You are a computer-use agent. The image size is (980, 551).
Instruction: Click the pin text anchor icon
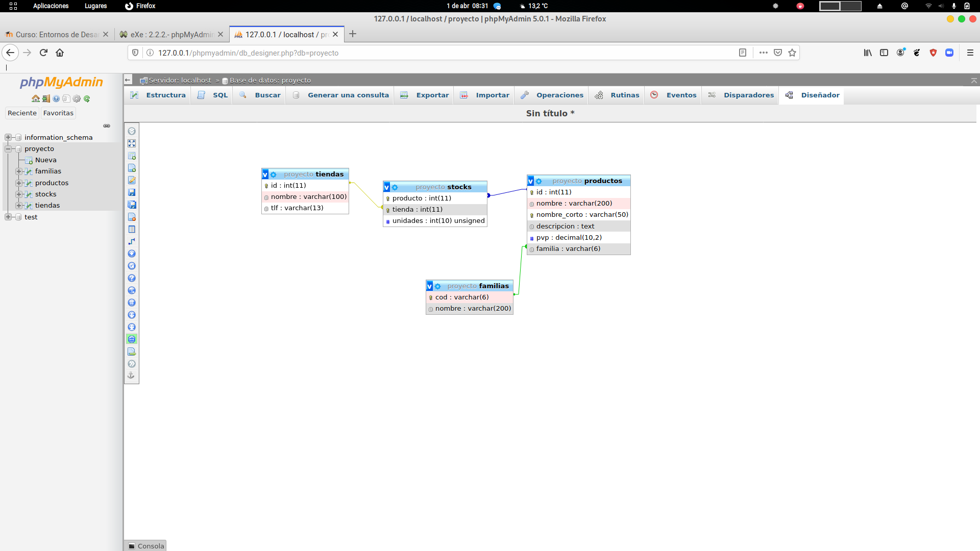click(x=131, y=375)
